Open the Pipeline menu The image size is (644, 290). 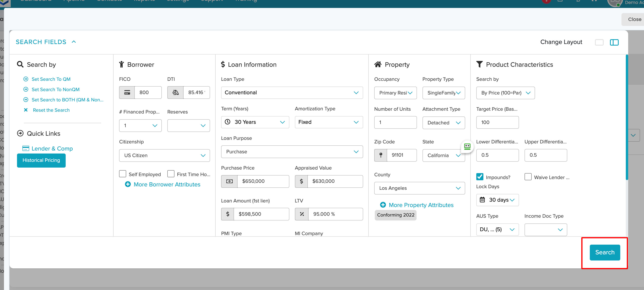74,1
